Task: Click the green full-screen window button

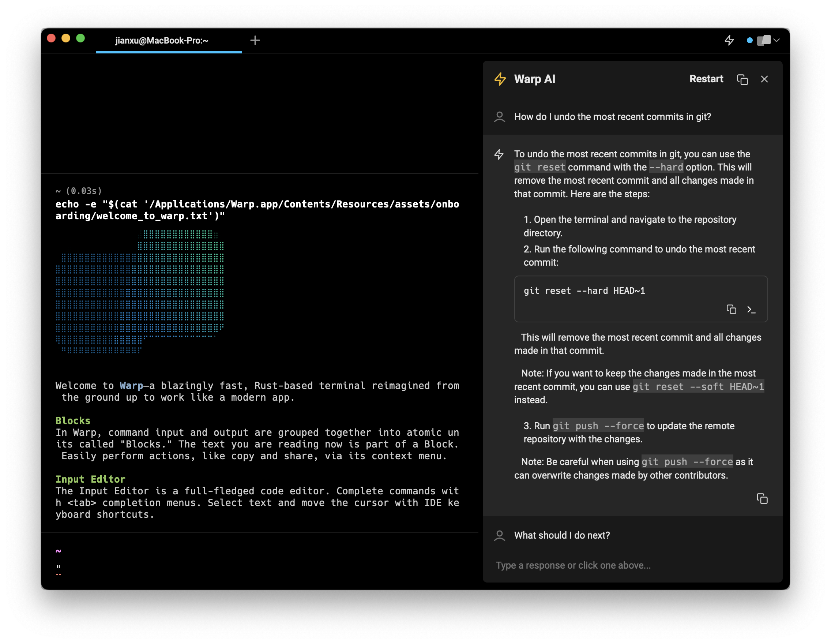Action: 80,38
